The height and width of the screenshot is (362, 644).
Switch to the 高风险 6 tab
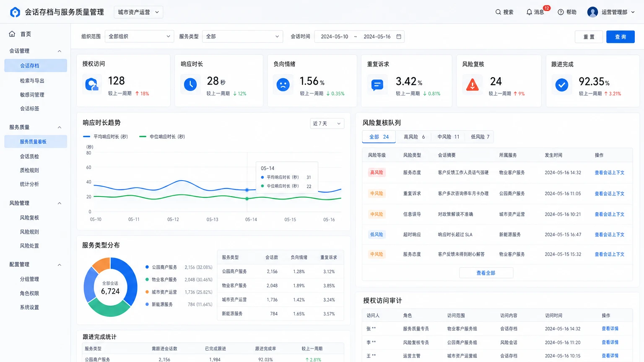coord(414,137)
